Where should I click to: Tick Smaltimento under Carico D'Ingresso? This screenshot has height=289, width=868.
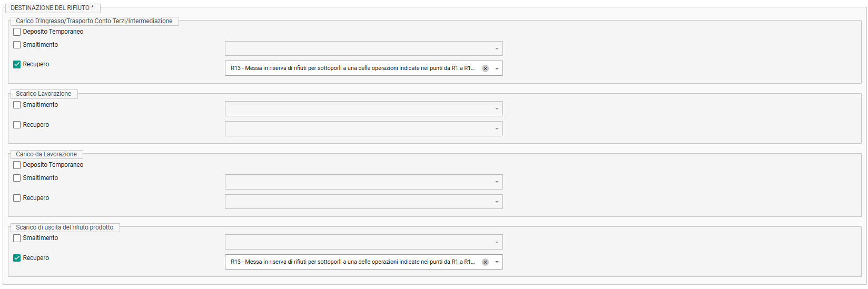tap(17, 45)
